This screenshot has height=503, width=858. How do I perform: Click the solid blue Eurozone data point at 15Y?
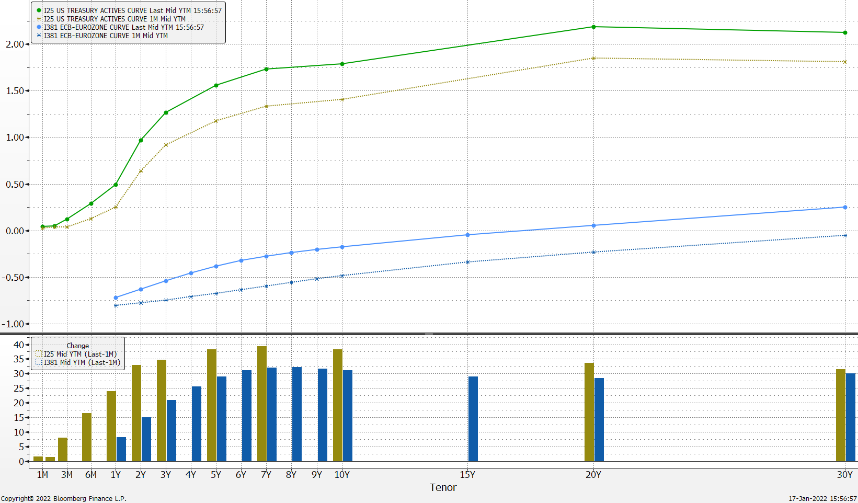tap(467, 235)
